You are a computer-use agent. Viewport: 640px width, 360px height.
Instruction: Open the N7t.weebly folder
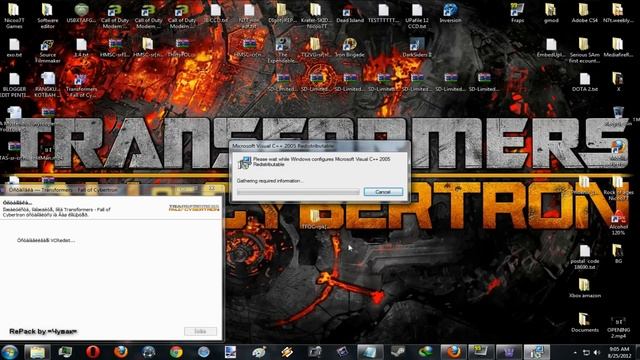click(618, 13)
